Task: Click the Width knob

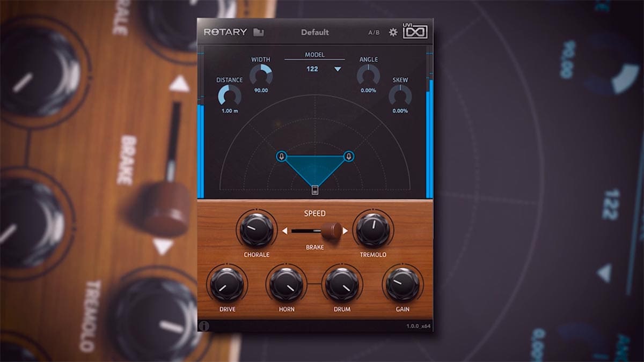Action: tap(261, 75)
